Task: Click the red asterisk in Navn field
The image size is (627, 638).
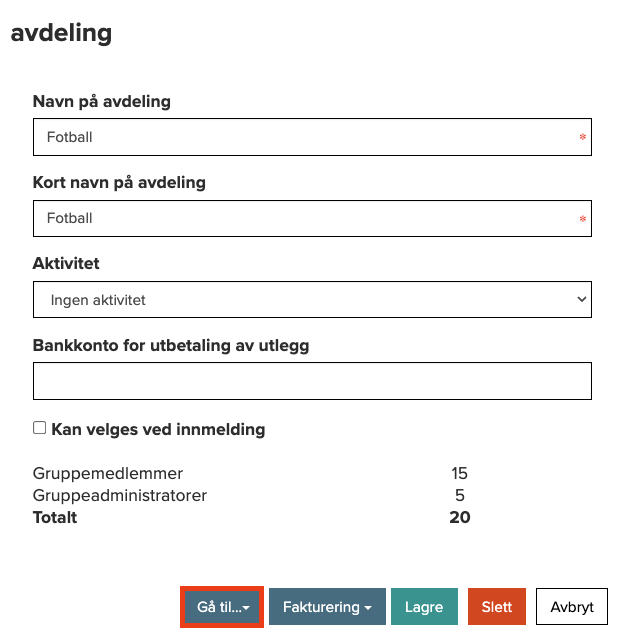Action: [583, 138]
